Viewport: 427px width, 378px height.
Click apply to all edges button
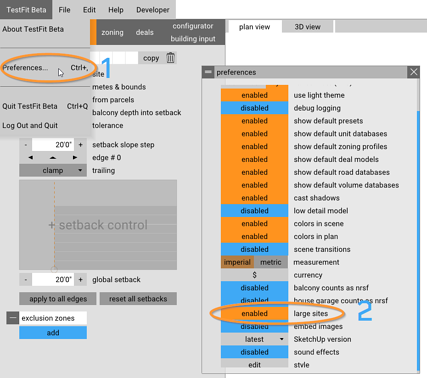tap(58, 299)
